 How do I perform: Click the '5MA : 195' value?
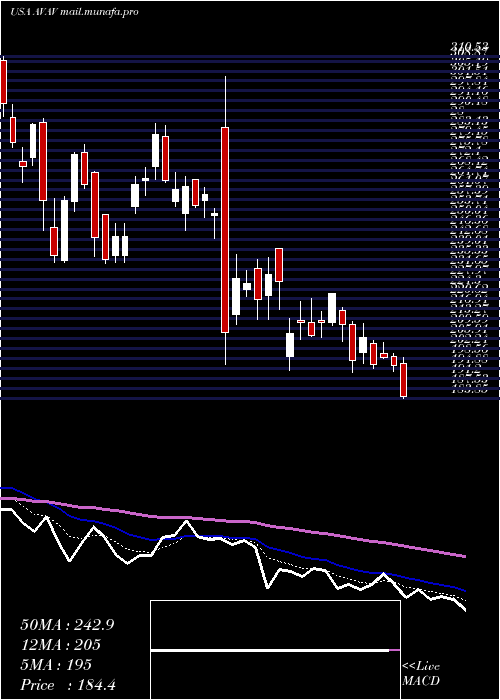(x=56, y=664)
